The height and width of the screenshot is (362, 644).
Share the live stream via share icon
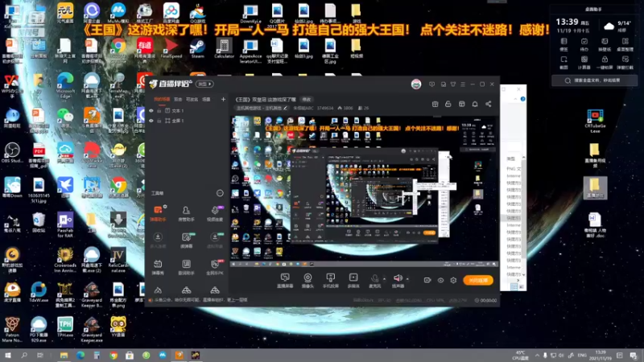tap(489, 105)
